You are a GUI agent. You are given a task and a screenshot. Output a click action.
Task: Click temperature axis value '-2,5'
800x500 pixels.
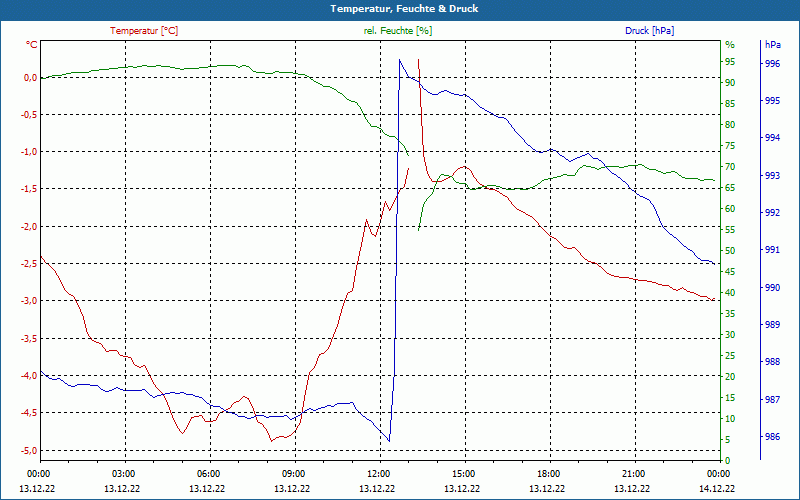pyautogui.click(x=29, y=264)
